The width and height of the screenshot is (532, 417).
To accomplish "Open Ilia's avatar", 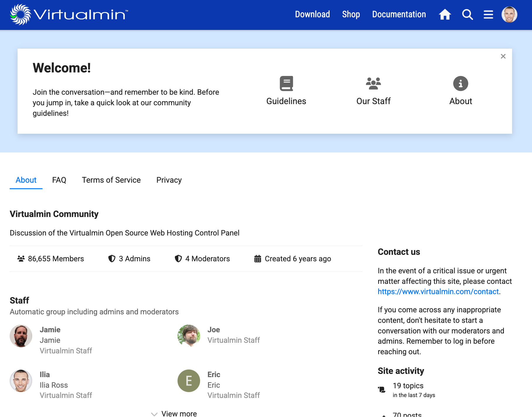I will 21,381.
